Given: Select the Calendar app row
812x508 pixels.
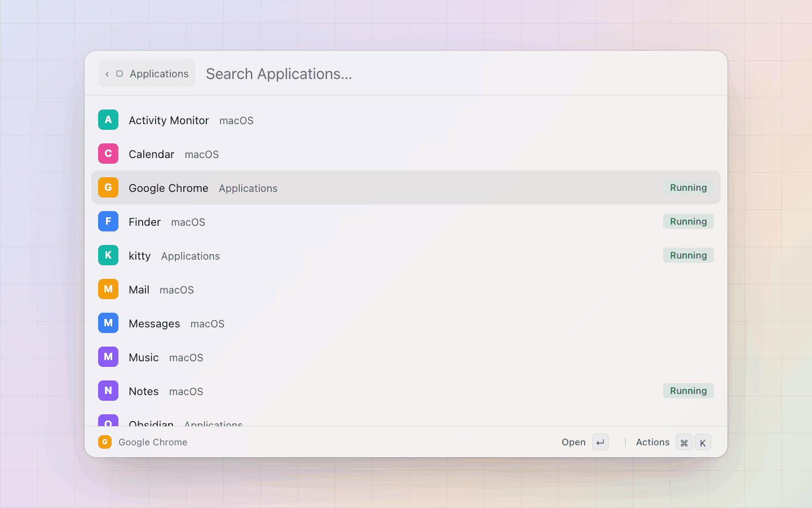Looking at the screenshot, I should (406, 154).
